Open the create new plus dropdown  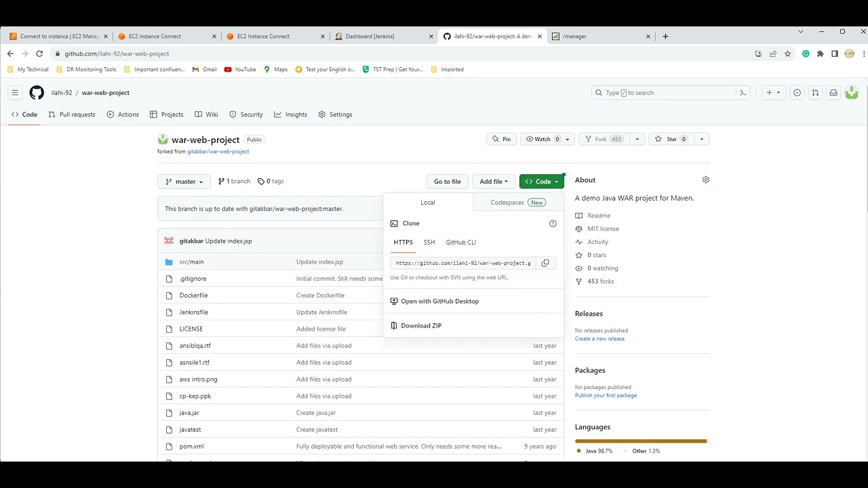[x=773, y=93]
